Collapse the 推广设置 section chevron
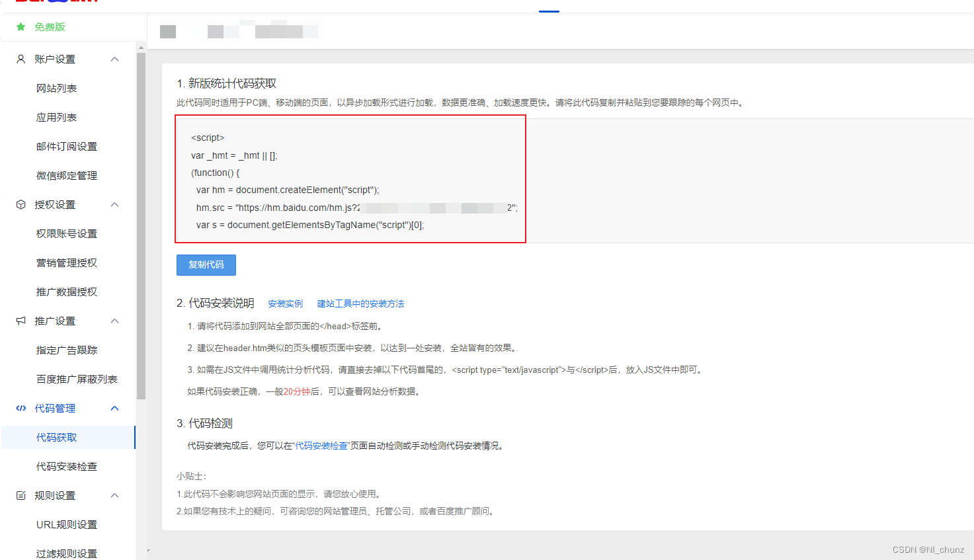Viewport: 974px width, 560px height. (x=114, y=321)
